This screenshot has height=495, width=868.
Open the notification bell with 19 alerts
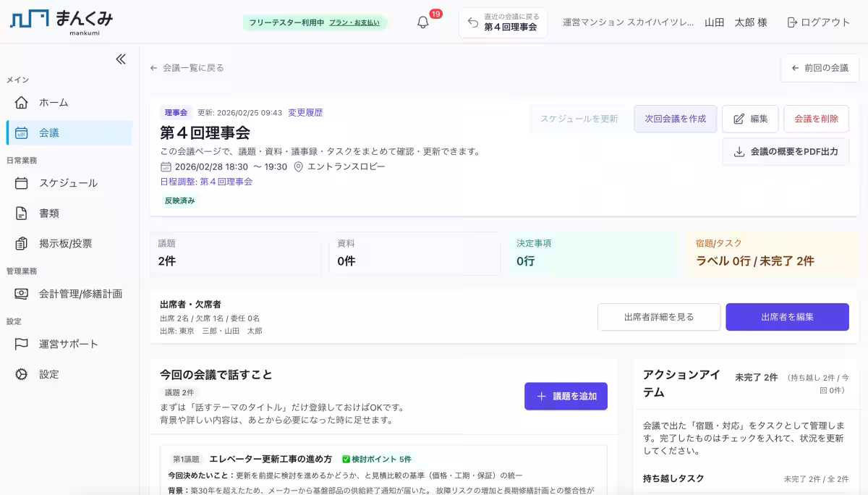pyautogui.click(x=423, y=22)
